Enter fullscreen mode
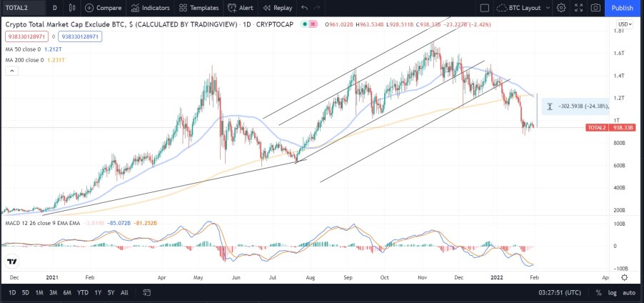Screen dimensions: 644x303 (579, 8)
